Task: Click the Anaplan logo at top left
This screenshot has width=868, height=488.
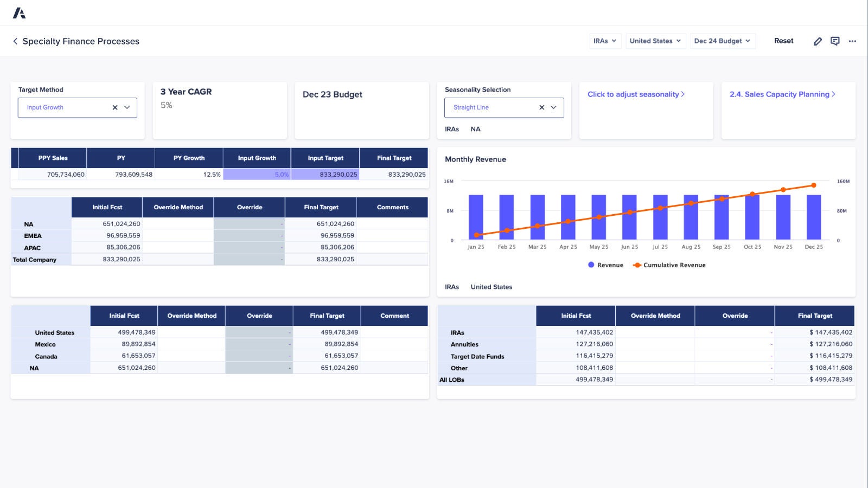Action: 20,12
